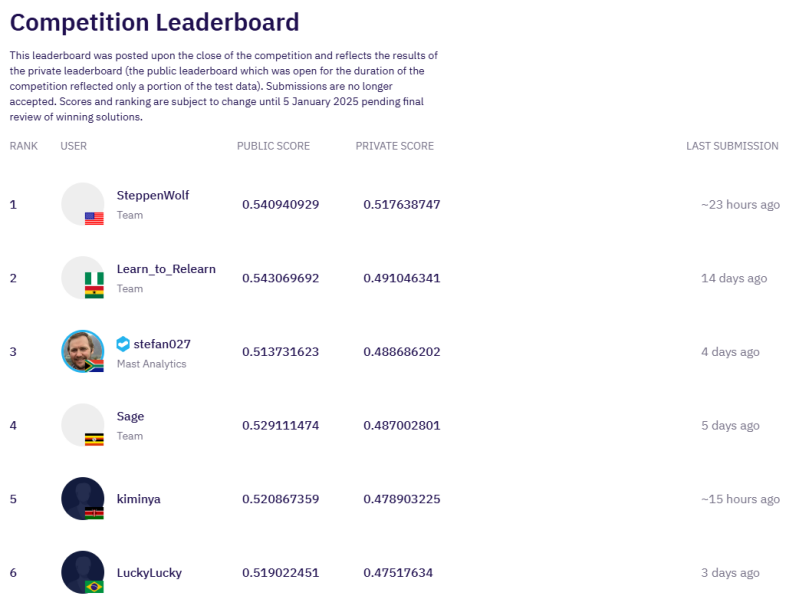Viewport: 799px width, 606px height.
Task: Click the Private Score column header
Action: (x=394, y=146)
